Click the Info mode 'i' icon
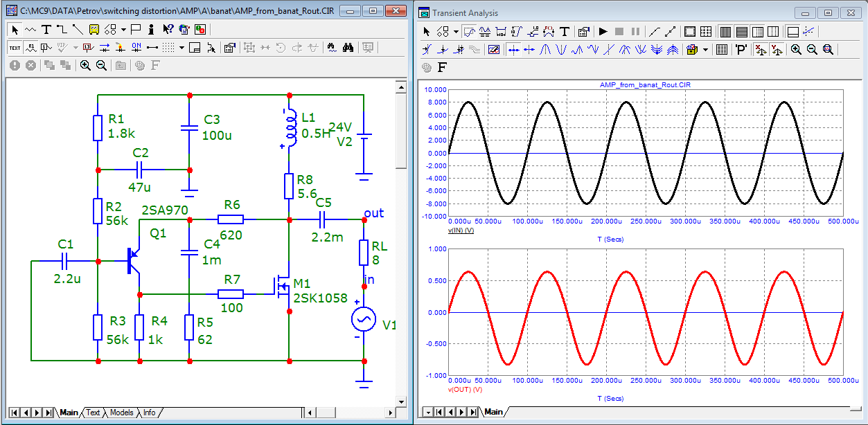This screenshot has width=868, height=425. [152, 30]
